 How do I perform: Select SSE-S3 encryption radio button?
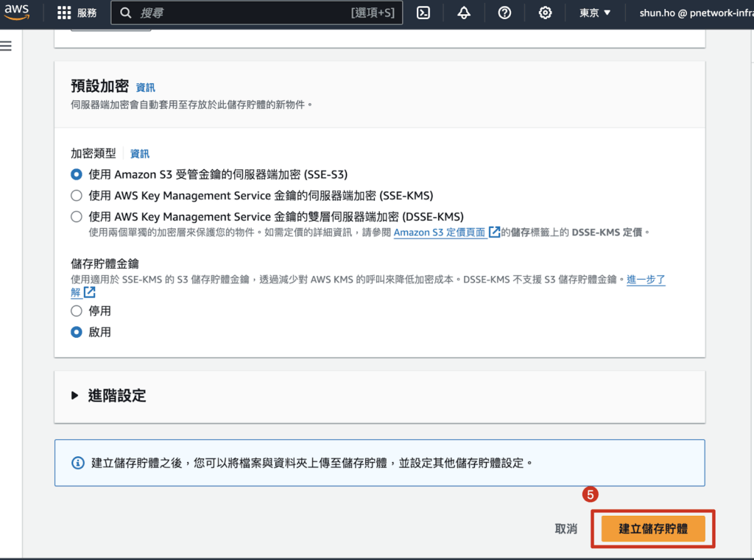point(76,174)
